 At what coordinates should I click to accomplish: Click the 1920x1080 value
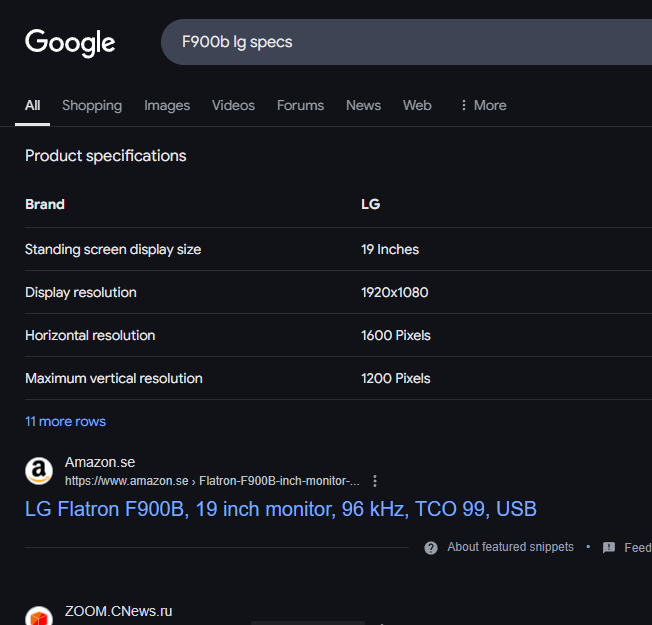395,292
